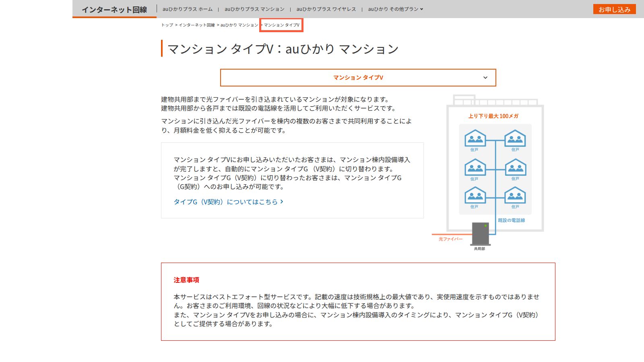Viewport: 644px width, 362px height.
Task: Click the 注意事項 heading
Action: point(186,280)
